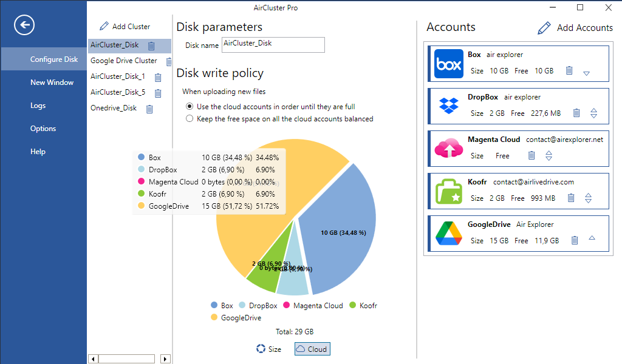The image size is (622, 364).
Task: Switch the chart to Cloud view
Action: pos(312,349)
